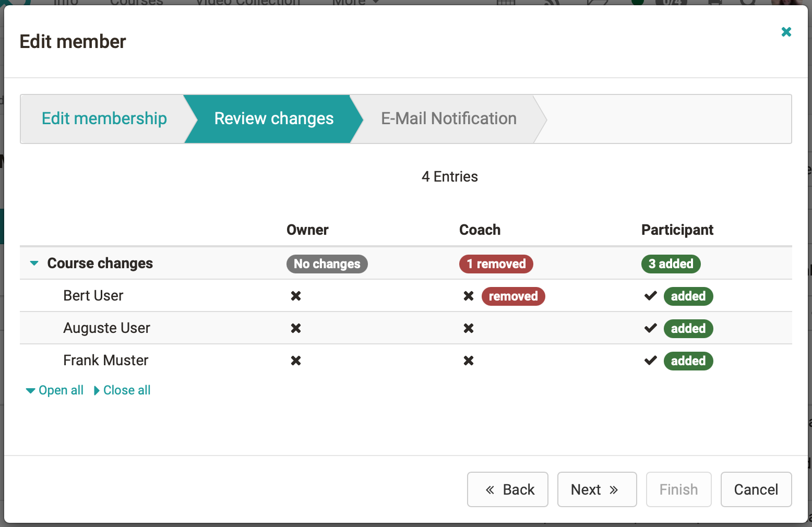Click the X icon in Frank Muster's Coach column

tap(469, 361)
